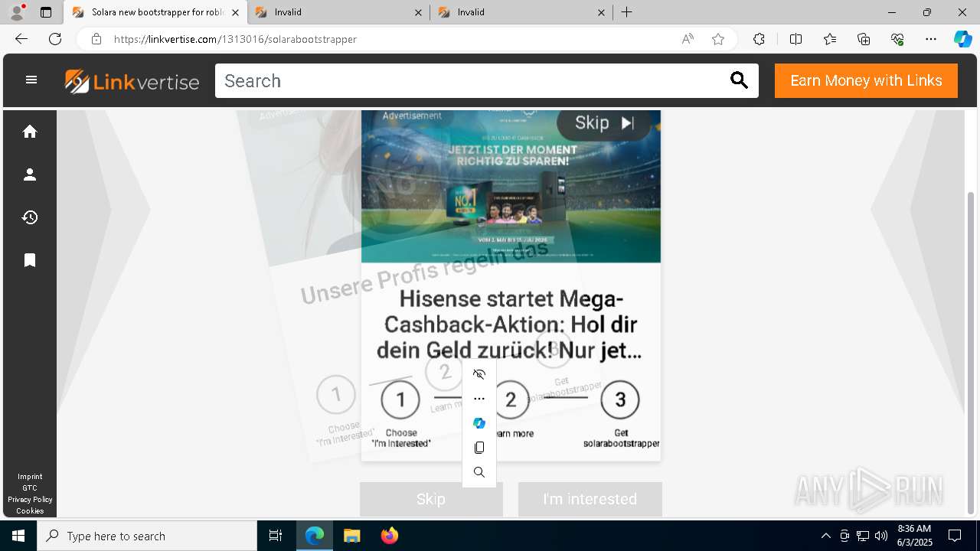Open the Linkvertise hamburger menu
Screen dimensions: 980x551
(31, 80)
